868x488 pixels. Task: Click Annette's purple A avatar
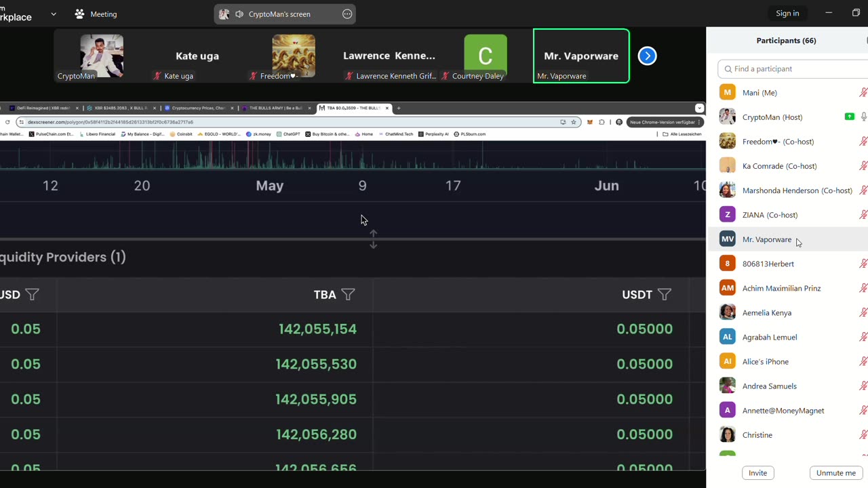coord(728,410)
